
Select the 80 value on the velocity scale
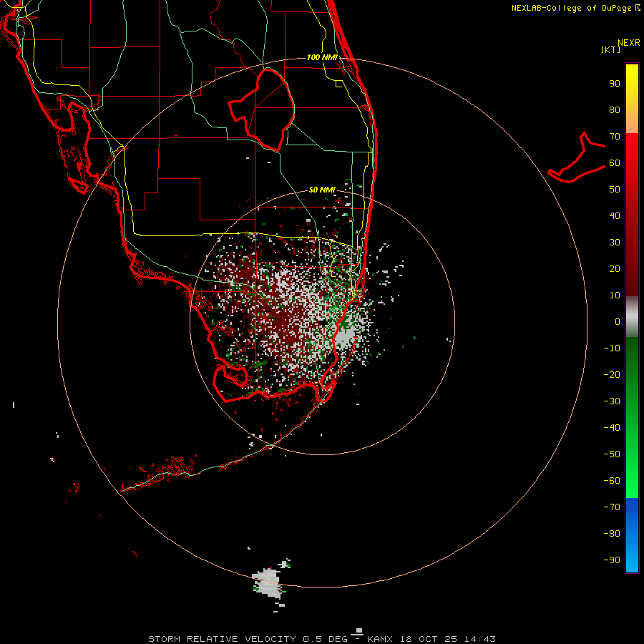tap(615, 110)
